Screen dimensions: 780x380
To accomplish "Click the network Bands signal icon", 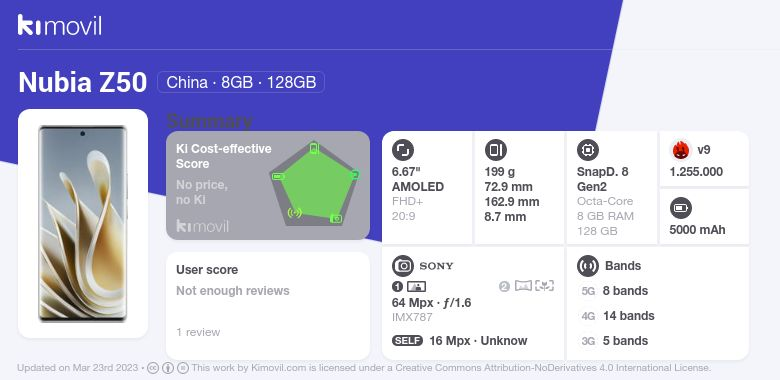I will pos(588,266).
